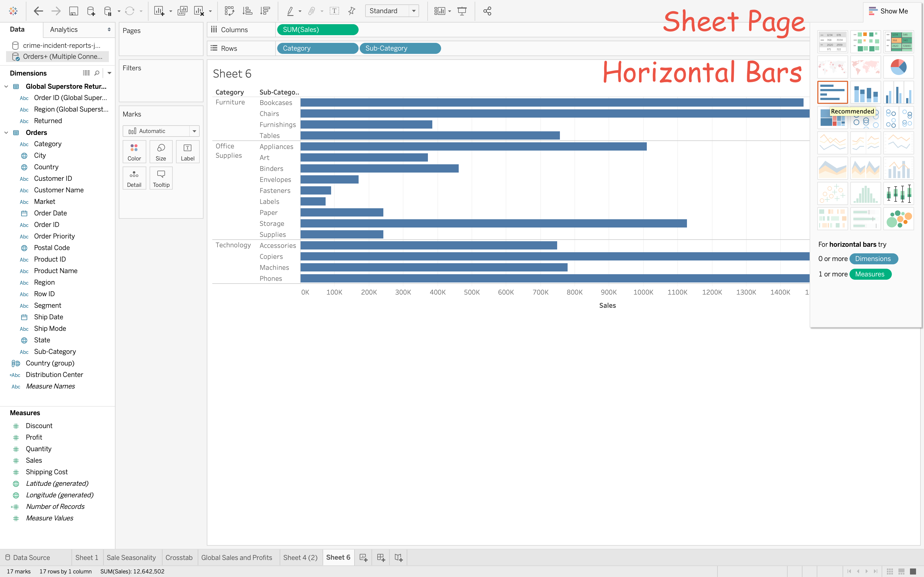The width and height of the screenshot is (924, 577).
Task: Click the Save workbook icon
Action: click(73, 11)
